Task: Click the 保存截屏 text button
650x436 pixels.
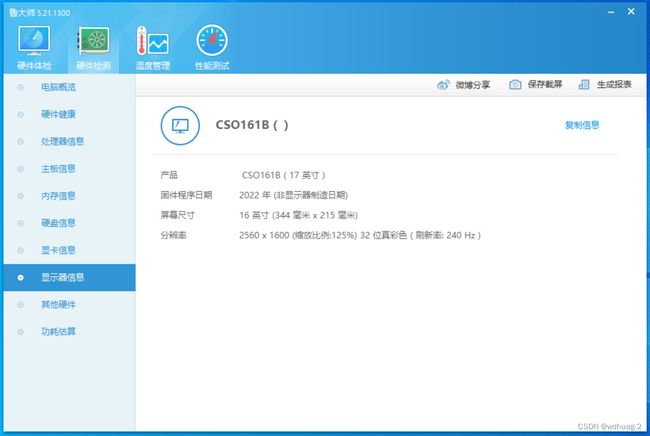Action: click(545, 85)
